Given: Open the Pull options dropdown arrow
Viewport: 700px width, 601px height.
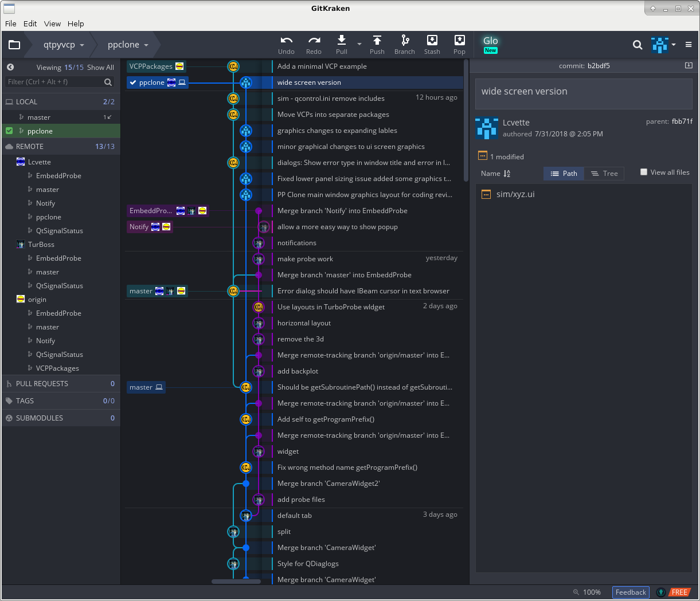Looking at the screenshot, I should (x=359, y=44).
